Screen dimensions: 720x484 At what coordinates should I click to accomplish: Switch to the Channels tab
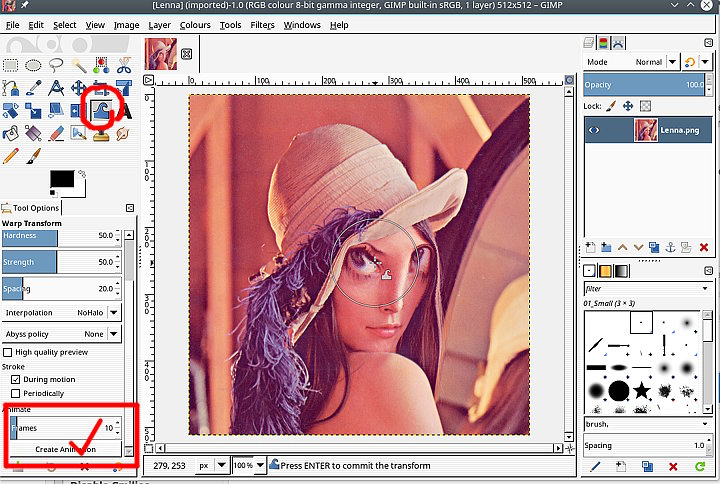point(603,43)
